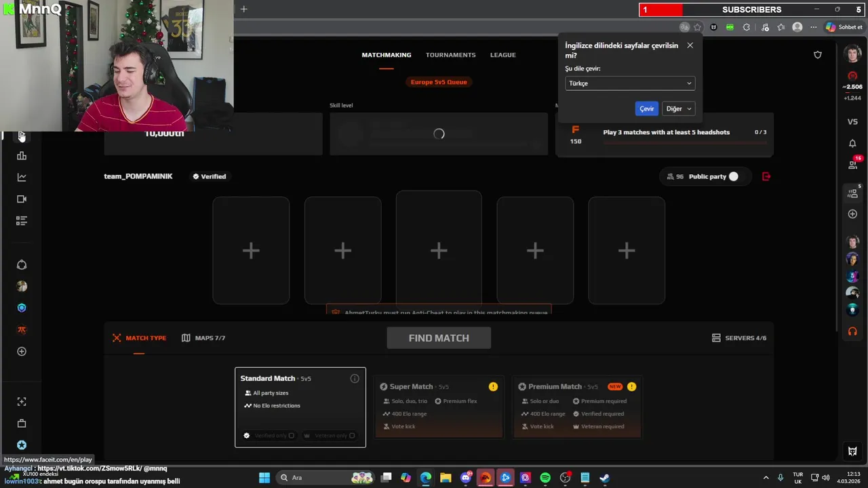Image resolution: width=868 pixels, height=488 pixels.
Task: Select the MATCH TYPE tab
Action: point(139,338)
